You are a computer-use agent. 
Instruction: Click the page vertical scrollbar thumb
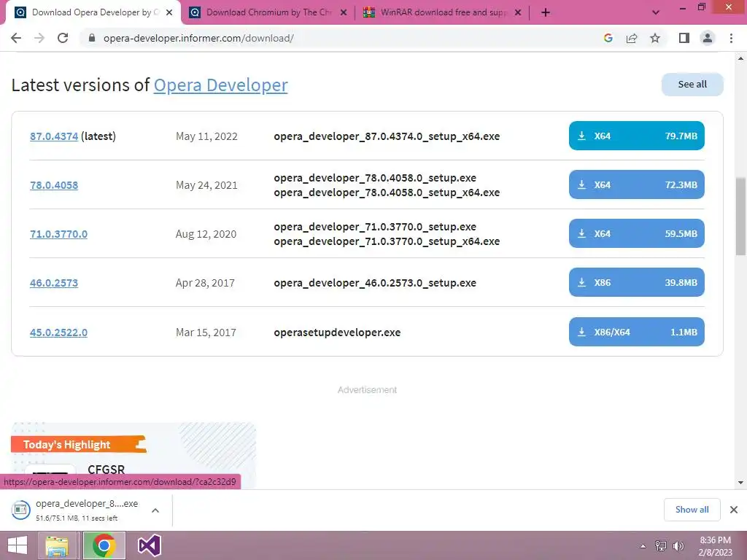coord(740,217)
